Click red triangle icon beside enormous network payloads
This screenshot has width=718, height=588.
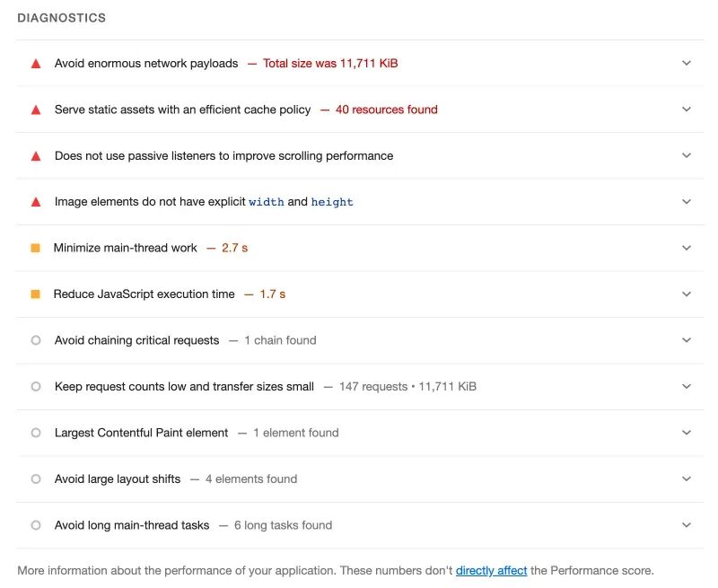[36, 64]
